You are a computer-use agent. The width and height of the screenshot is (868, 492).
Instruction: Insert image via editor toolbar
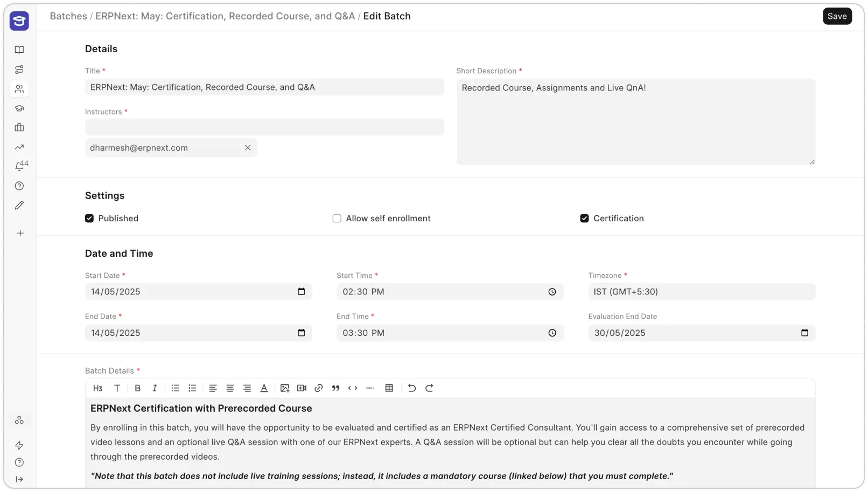(x=285, y=388)
